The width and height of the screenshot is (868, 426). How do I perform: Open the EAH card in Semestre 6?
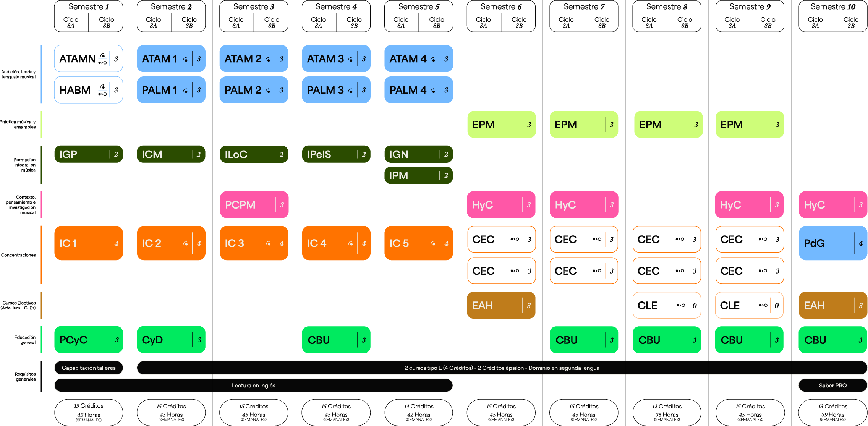point(501,305)
